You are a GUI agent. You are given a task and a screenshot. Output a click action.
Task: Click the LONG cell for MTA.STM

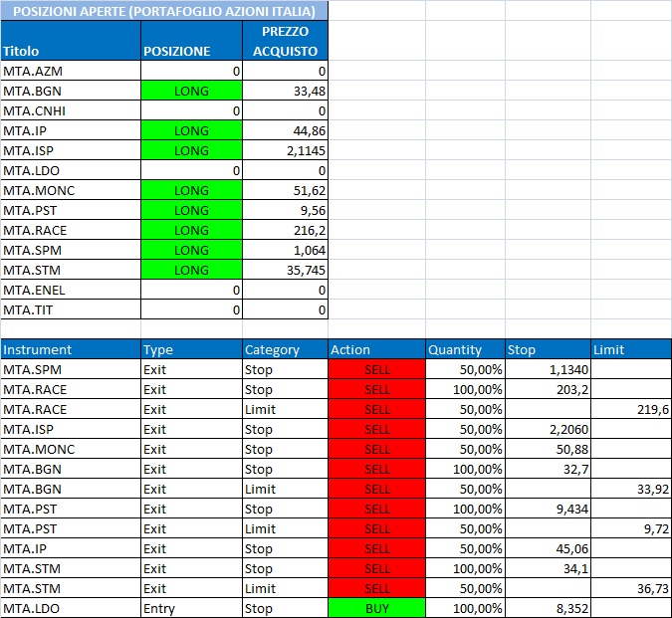191,270
